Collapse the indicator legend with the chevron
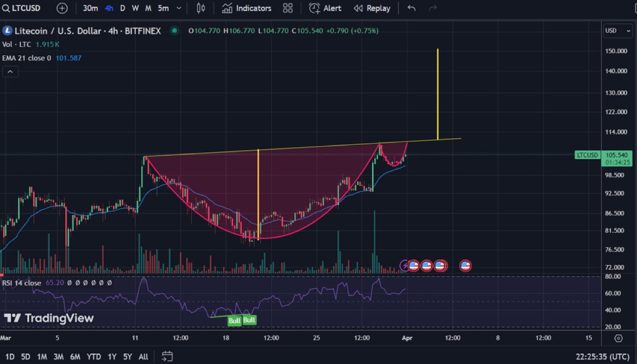 tap(10, 72)
